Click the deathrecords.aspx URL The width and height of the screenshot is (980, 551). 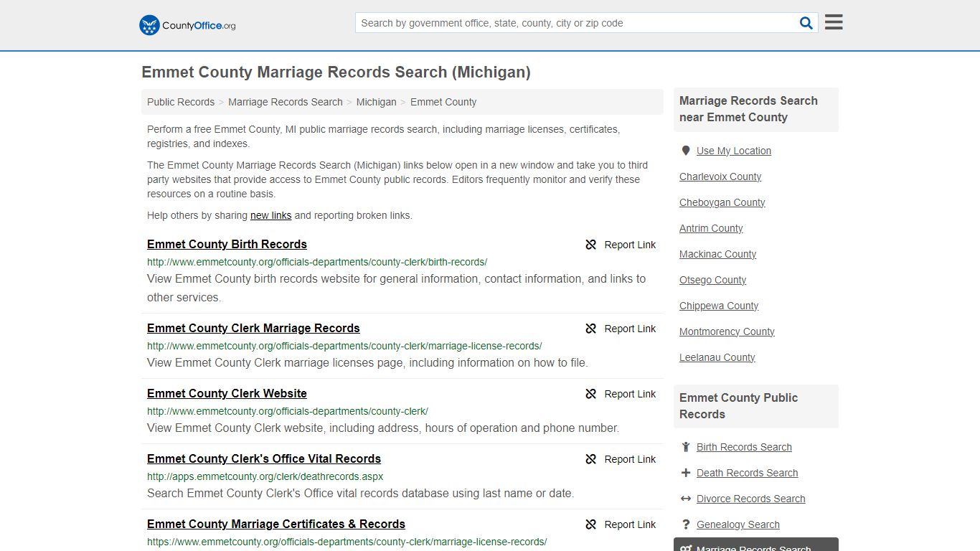(265, 476)
